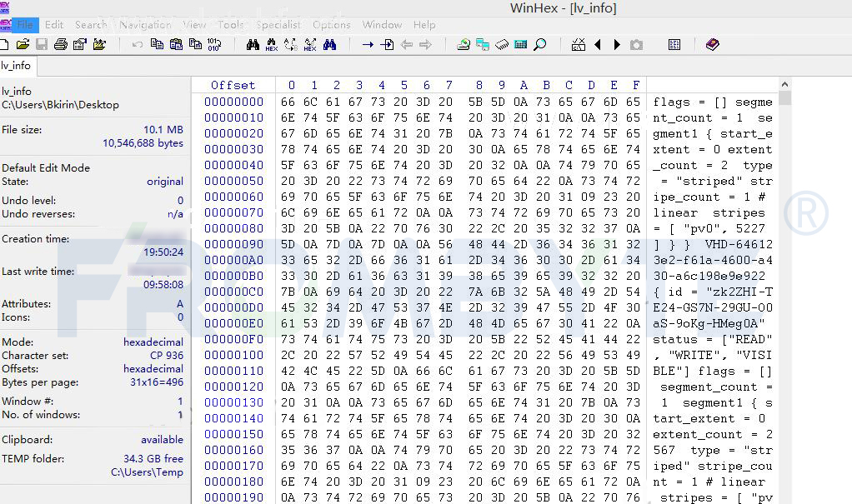Click the Print icon in toolbar
The image size is (852, 504).
(x=60, y=44)
